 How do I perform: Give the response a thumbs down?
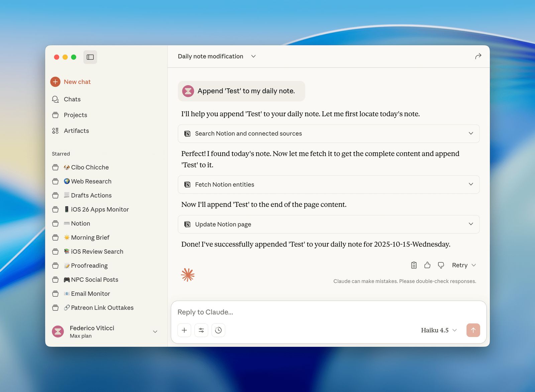(x=441, y=265)
